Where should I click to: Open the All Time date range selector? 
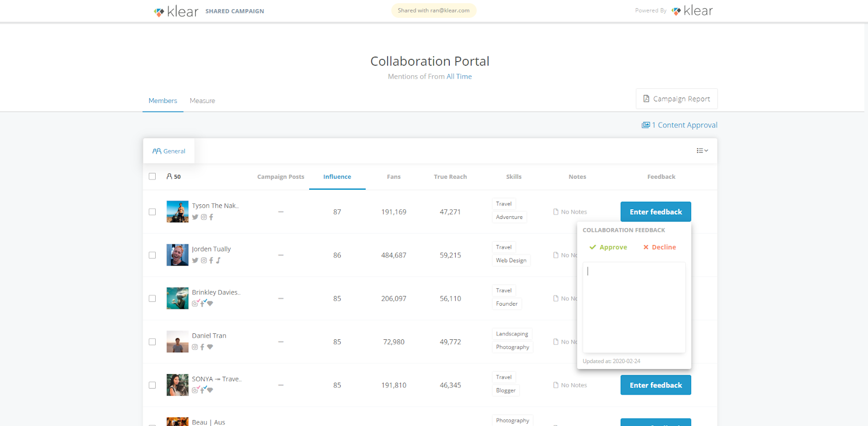tap(459, 76)
